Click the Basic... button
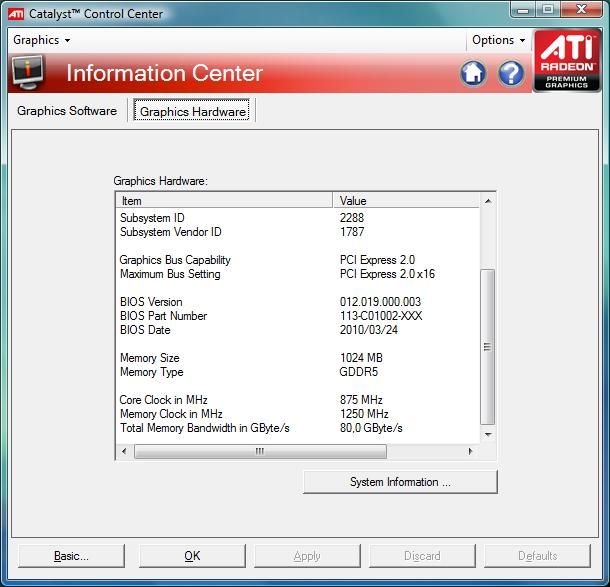The height and width of the screenshot is (587, 610). tap(71, 556)
